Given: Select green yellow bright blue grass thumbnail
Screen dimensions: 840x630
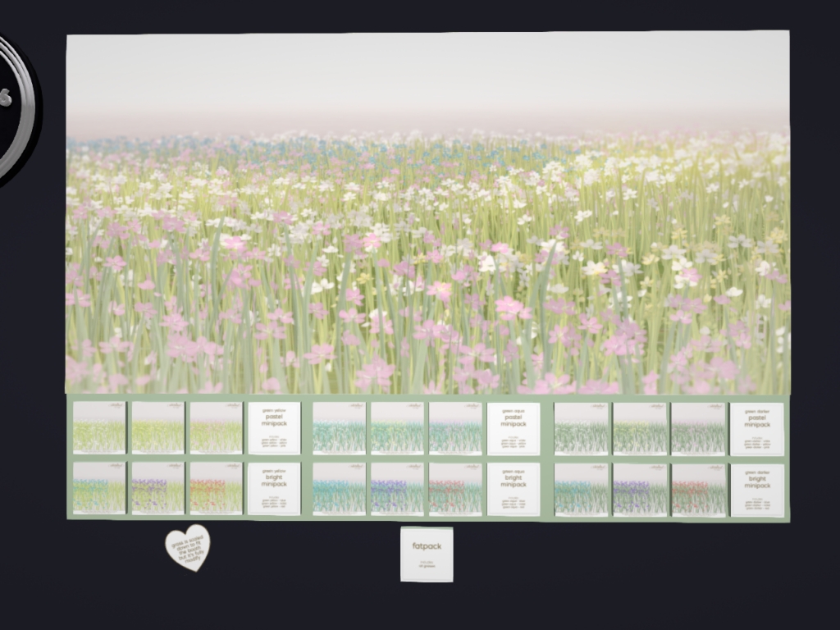Looking at the screenshot, I should pyautogui.click(x=99, y=488).
